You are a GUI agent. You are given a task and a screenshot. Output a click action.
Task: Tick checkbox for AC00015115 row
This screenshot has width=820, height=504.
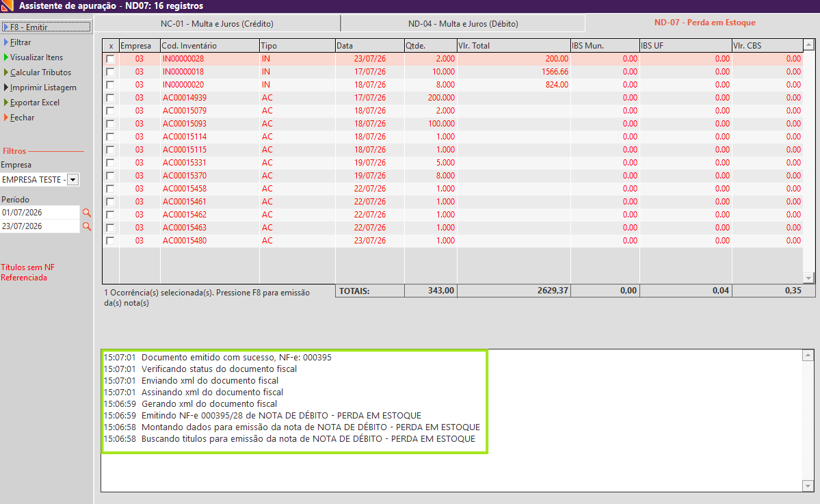click(x=110, y=150)
